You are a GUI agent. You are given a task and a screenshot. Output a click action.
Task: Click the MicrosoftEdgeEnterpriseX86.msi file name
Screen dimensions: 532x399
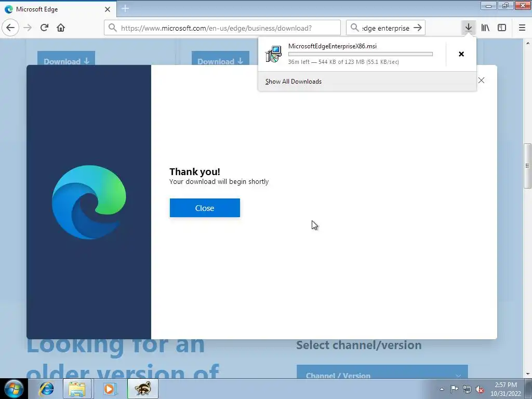click(332, 46)
